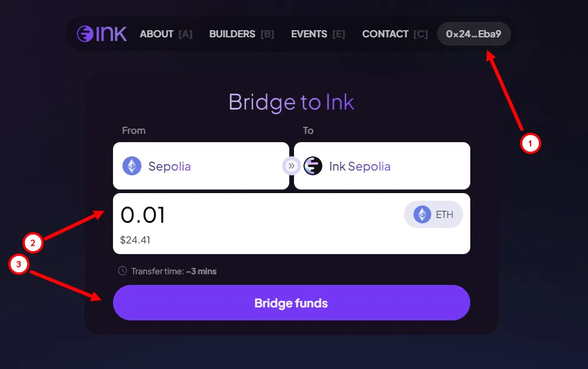
Task: Click the Ethereum icon beside Sepolia
Action: (132, 166)
